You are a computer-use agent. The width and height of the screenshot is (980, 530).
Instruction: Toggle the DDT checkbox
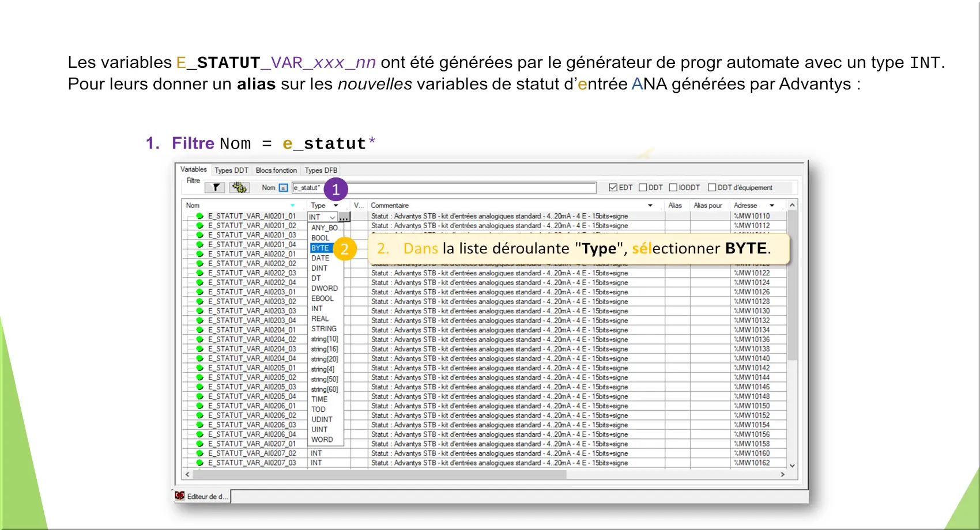coord(643,188)
